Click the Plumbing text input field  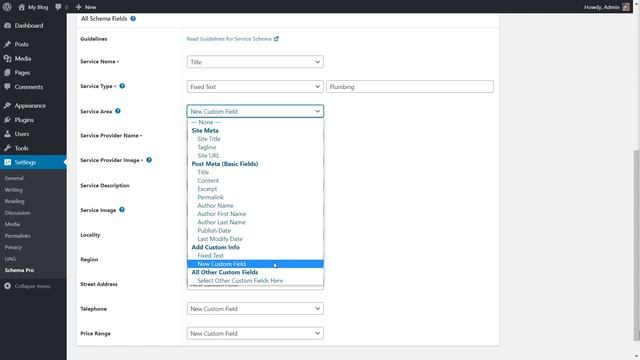coord(409,87)
